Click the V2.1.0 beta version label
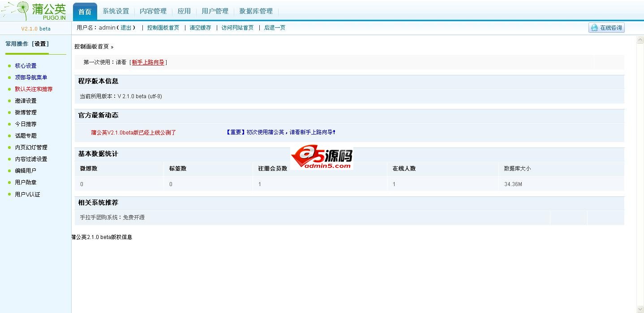 click(x=36, y=29)
